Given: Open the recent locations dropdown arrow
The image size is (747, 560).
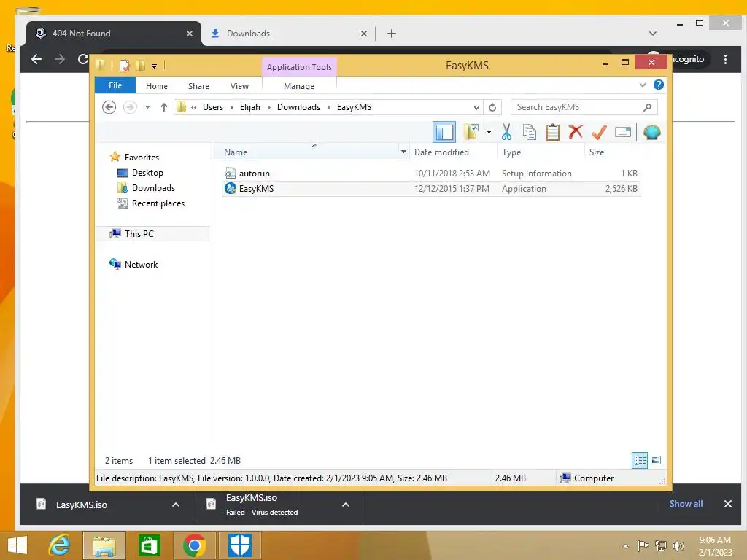Looking at the screenshot, I should pyautogui.click(x=147, y=107).
